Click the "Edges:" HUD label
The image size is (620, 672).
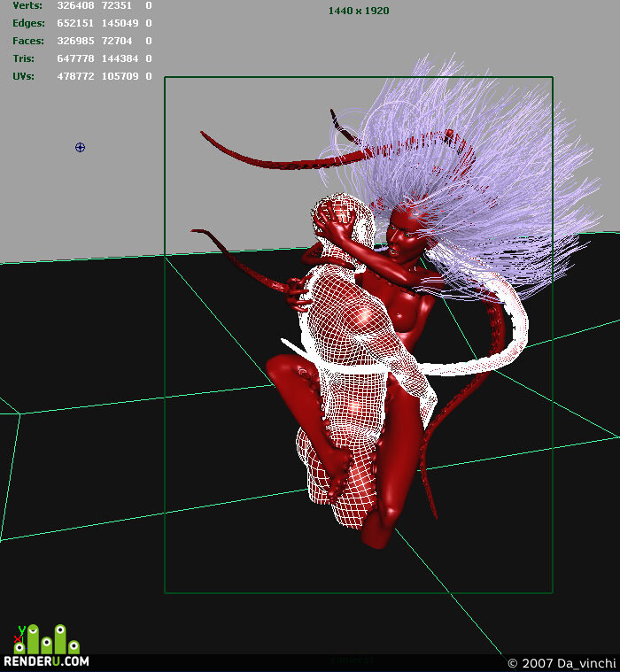[x=28, y=23]
